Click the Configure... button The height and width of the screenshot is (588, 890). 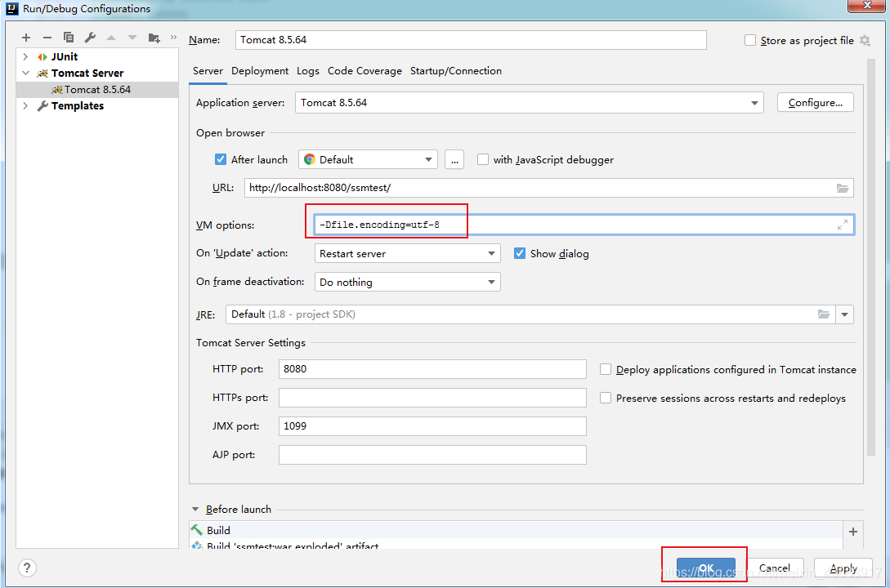click(x=815, y=103)
